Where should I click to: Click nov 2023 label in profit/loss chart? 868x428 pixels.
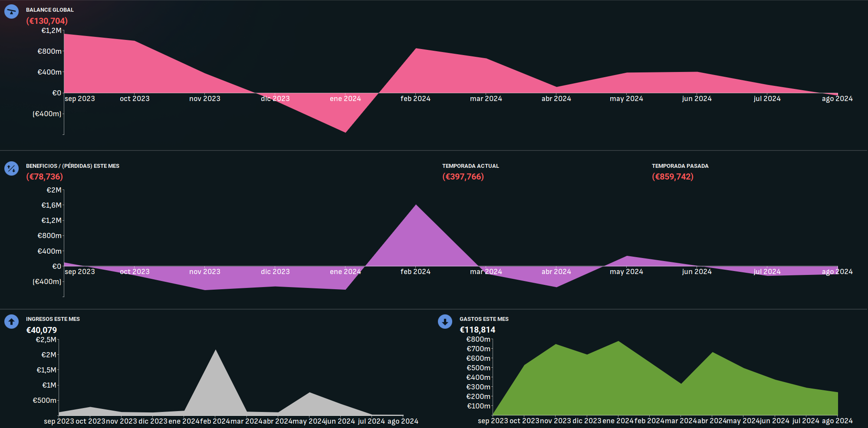pyautogui.click(x=205, y=272)
